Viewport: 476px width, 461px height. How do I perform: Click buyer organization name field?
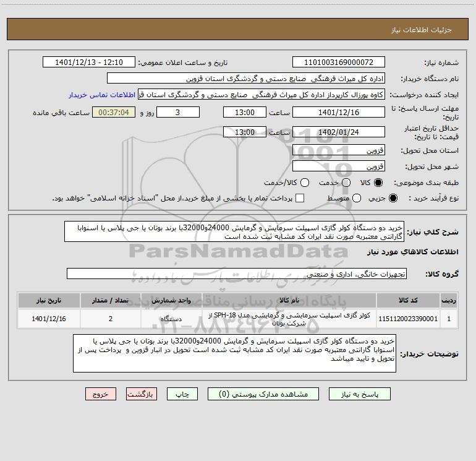246,79
